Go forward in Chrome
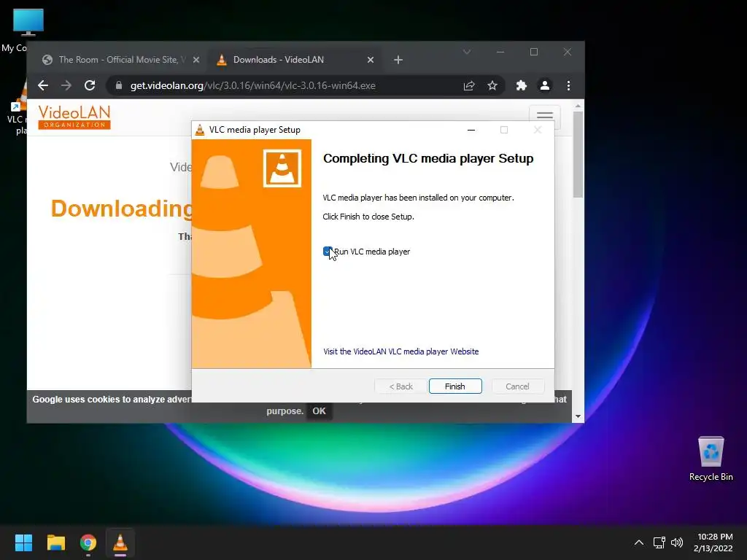 (x=66, y=86)
